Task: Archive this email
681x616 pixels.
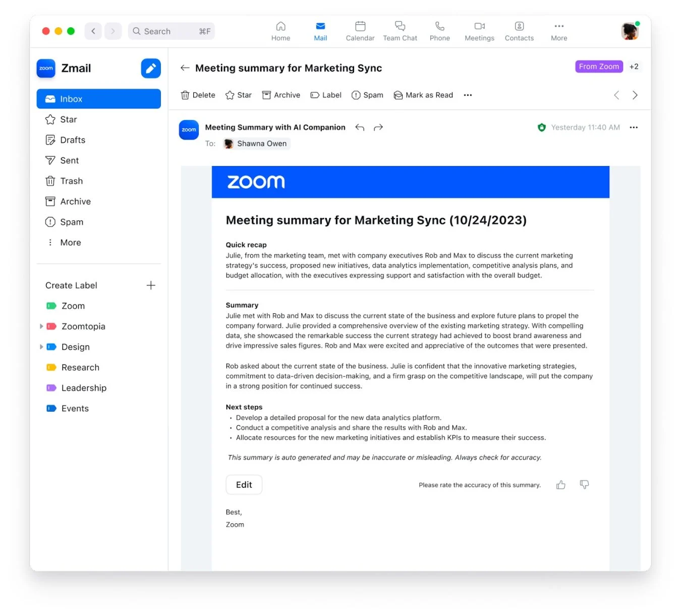Action: point(281,95)
